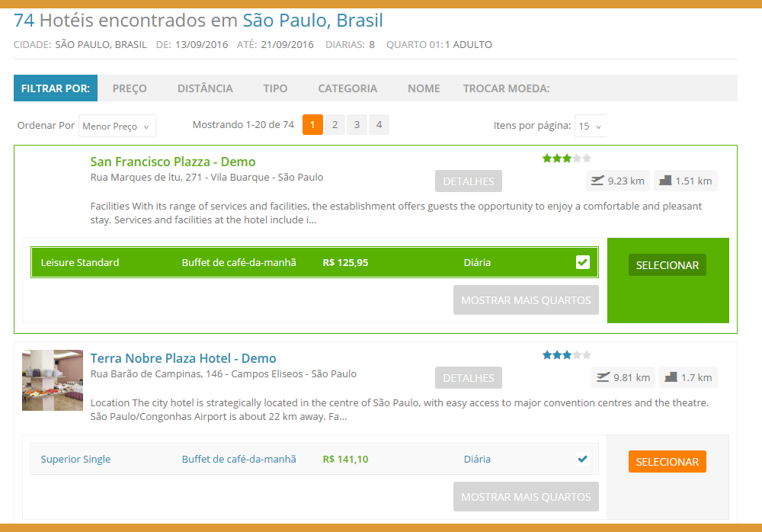Toggle checkbox for Leisure Standard room

pos(583,262)
